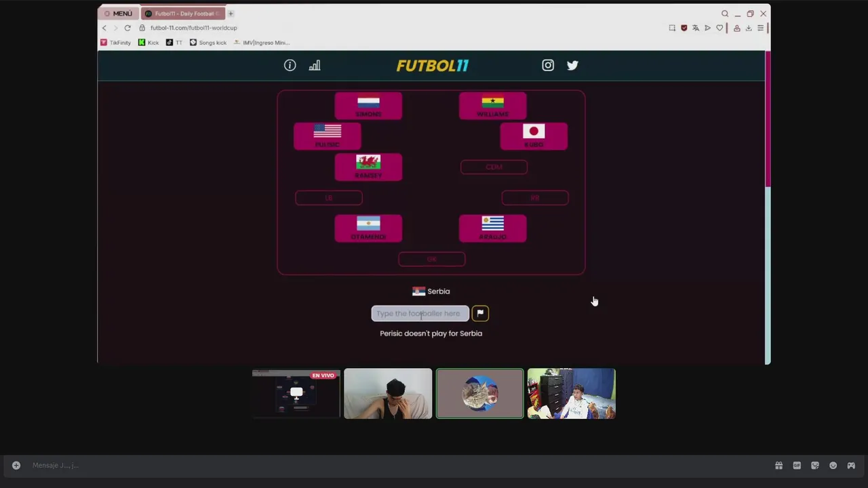Bookmark page with the heart icon
Image resolution: width=868 pixels, height=488 pixels.
click(x=719, y=28)
